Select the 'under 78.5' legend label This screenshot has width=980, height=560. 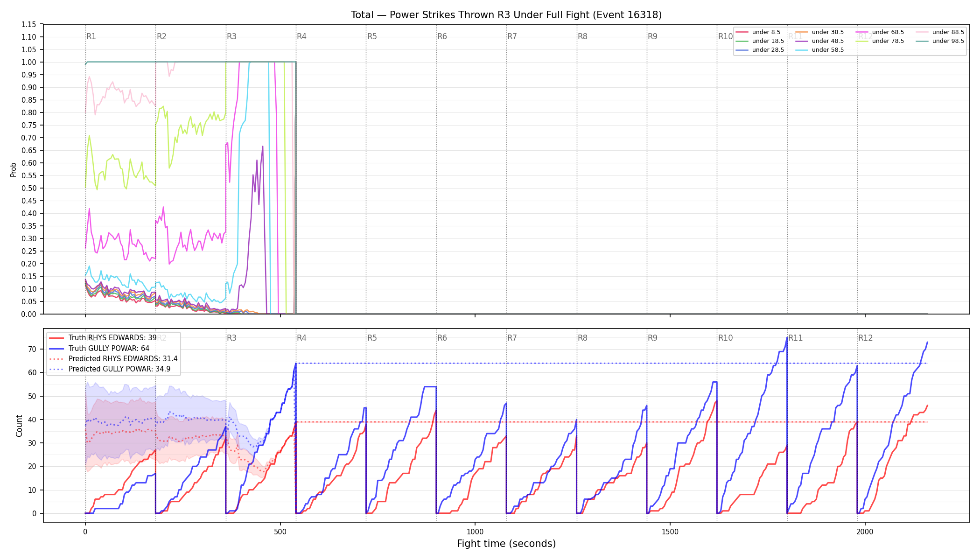[x=888, y=41]
